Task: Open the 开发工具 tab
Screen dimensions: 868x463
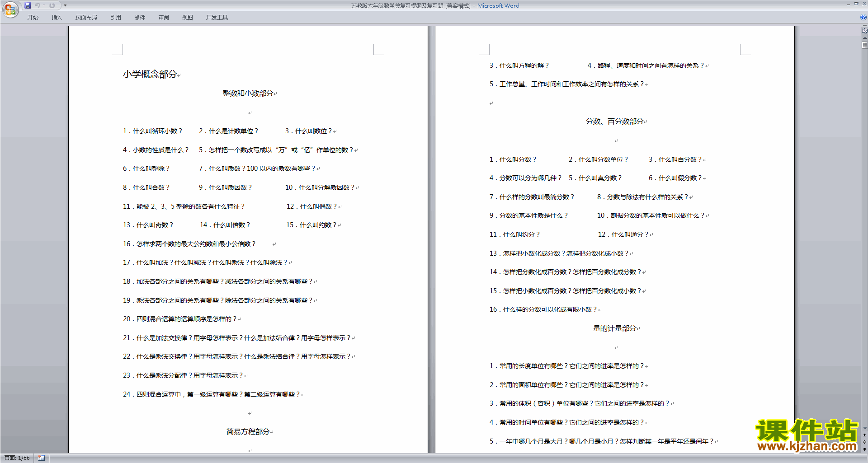Action: pos(217,17)
